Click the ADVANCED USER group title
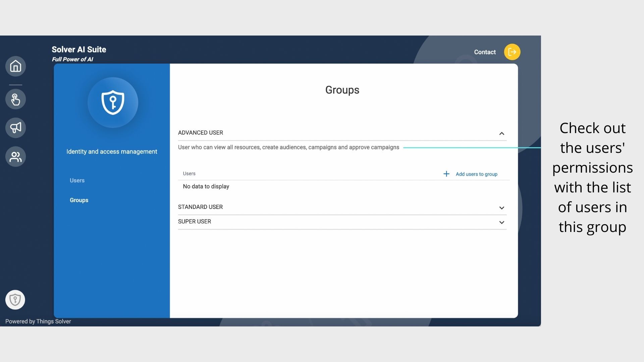 click(201, 133)
